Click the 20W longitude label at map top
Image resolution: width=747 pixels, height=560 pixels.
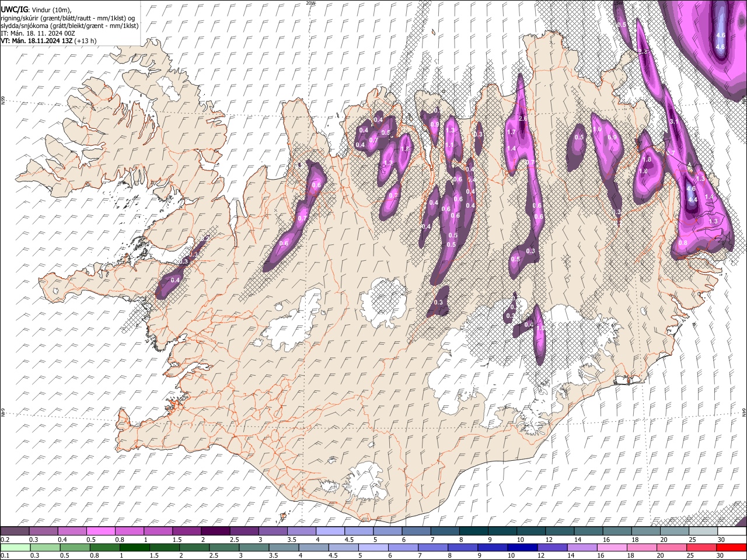click(310, 3)
